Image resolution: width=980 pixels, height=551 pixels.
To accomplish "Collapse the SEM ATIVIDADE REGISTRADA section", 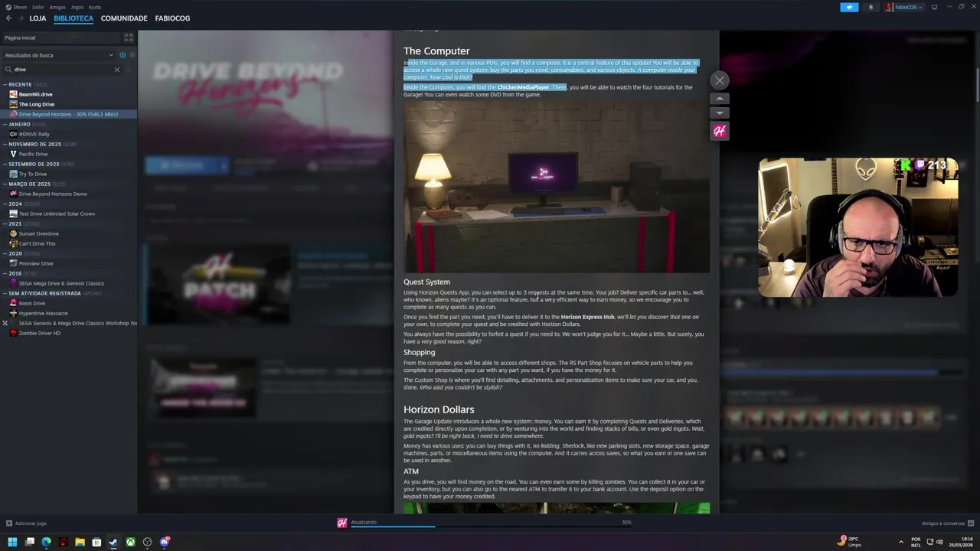I will (x=6, y=293).
